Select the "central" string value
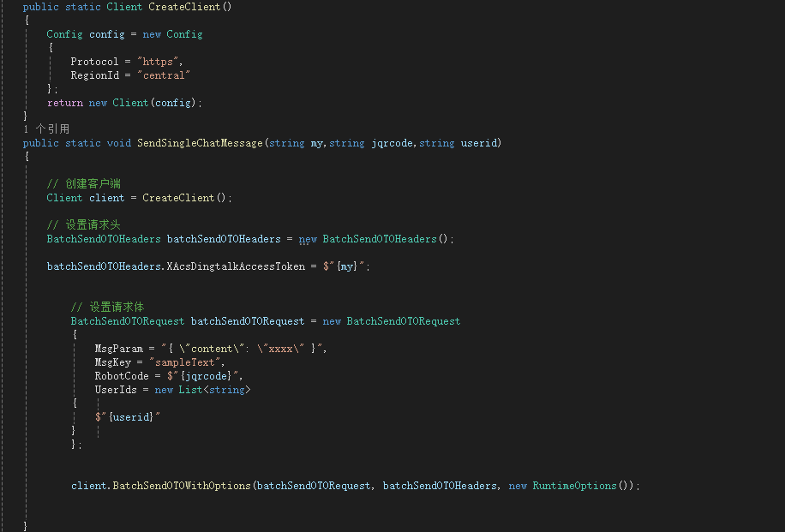Screen dimensions: 785x532 (x=164, y=75)
